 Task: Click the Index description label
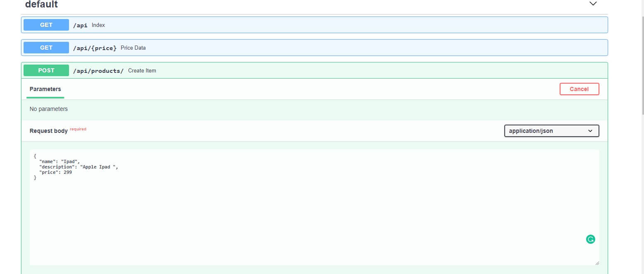click(x=98, y=25)
